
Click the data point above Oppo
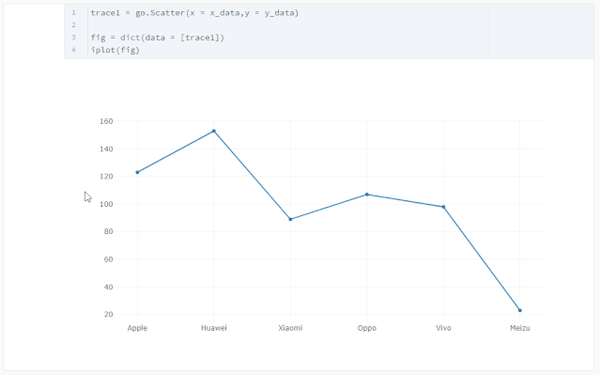tap(367, 194)
